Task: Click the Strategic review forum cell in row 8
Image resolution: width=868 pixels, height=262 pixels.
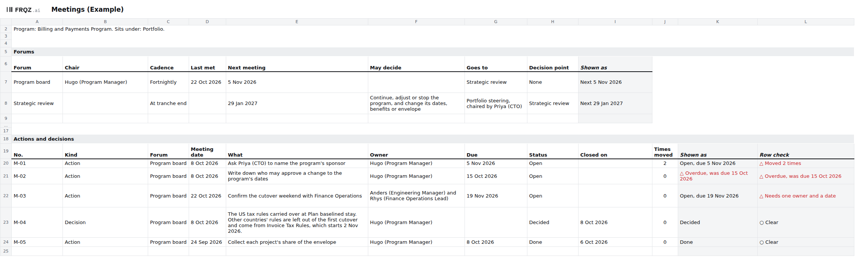Action: (x=37, y=104)
